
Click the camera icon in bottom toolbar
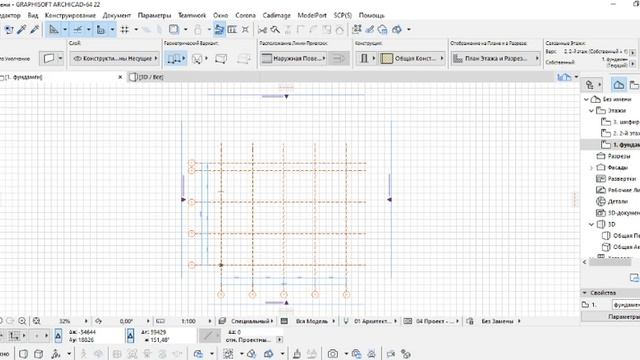[333, 353]
